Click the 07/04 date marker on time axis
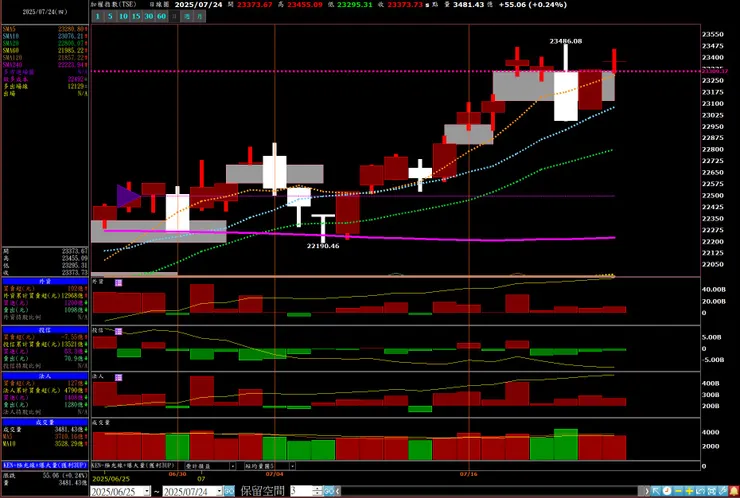 275,473
